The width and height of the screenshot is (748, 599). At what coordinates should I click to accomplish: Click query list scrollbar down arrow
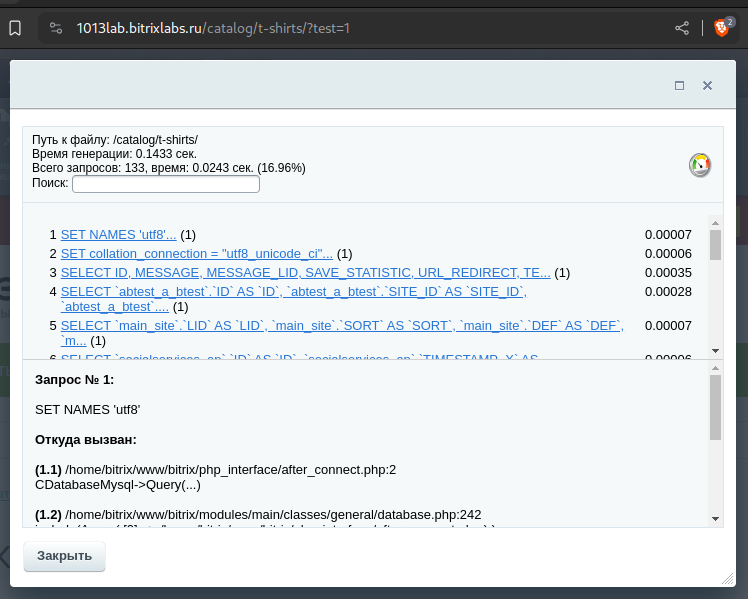click(715, 351)
